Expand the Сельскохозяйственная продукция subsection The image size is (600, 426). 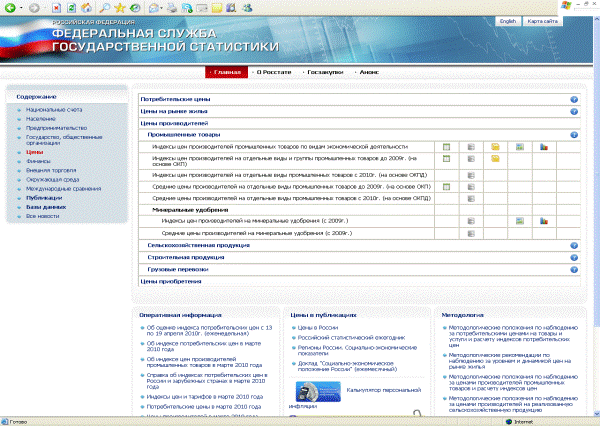tap(199, 245)
